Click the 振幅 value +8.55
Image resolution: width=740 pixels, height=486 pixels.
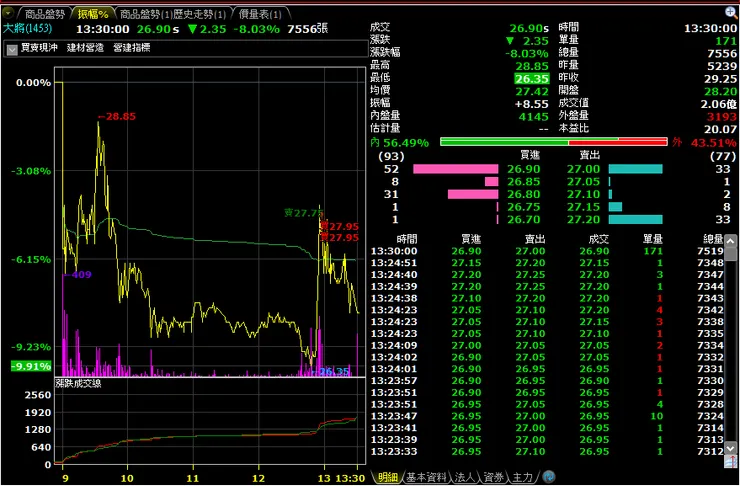click(x=532, y=104)
